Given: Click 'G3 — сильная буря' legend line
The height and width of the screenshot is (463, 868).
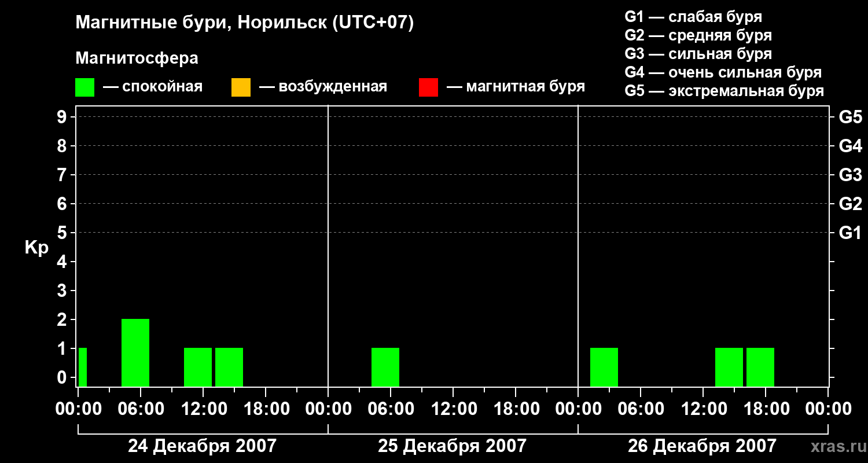Looking at the screenshot, I should point(698,54).
